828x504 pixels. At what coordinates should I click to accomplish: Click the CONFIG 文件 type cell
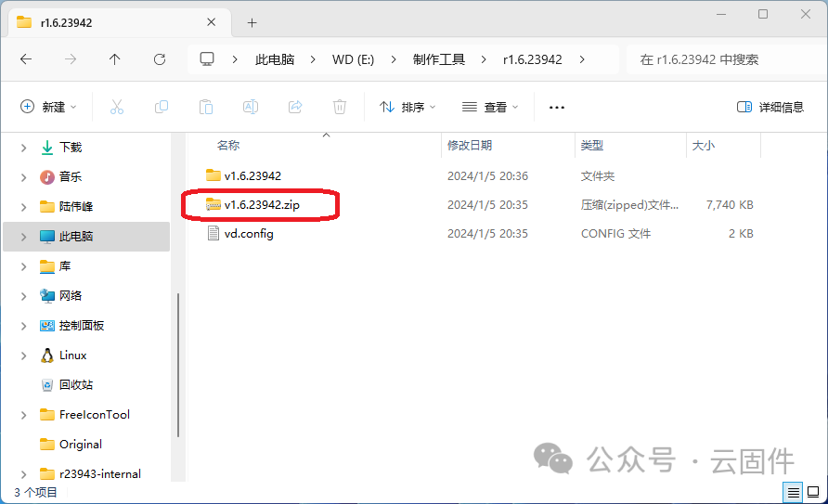point(615,233)
